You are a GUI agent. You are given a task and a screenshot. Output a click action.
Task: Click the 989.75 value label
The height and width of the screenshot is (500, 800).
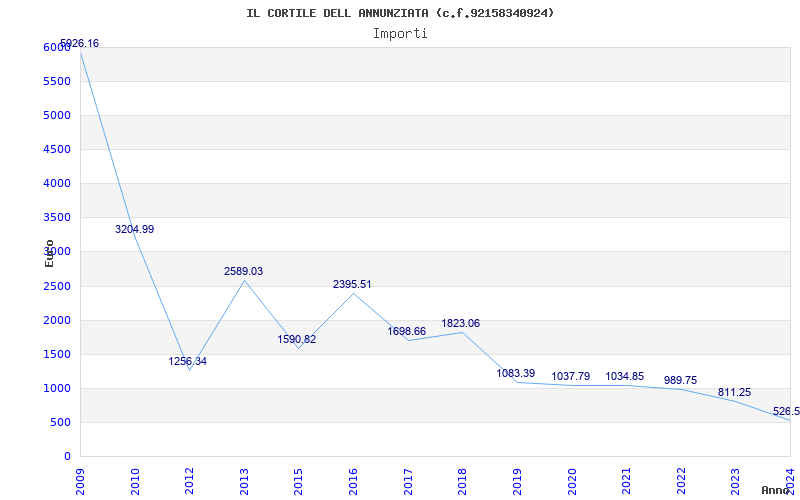click(x=680, y=381)
